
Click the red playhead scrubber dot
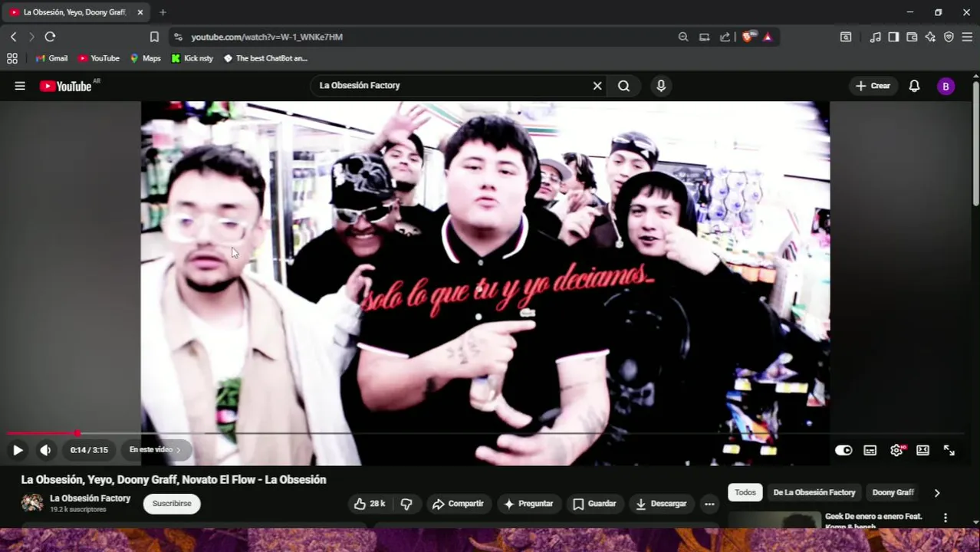(77, 434)
